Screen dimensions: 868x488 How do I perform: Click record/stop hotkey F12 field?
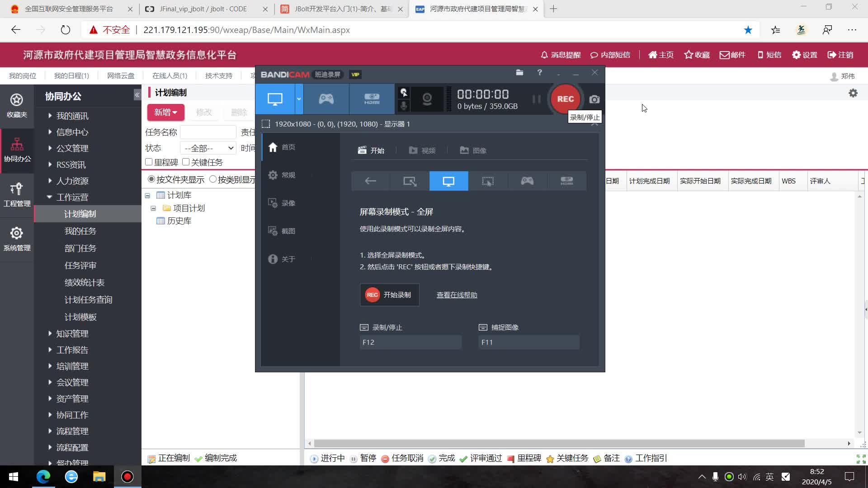[x=410, y=343]
